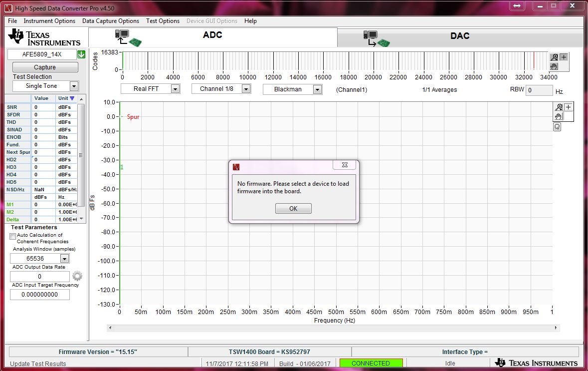Click the M1 marker row label

tap(10, 205)
